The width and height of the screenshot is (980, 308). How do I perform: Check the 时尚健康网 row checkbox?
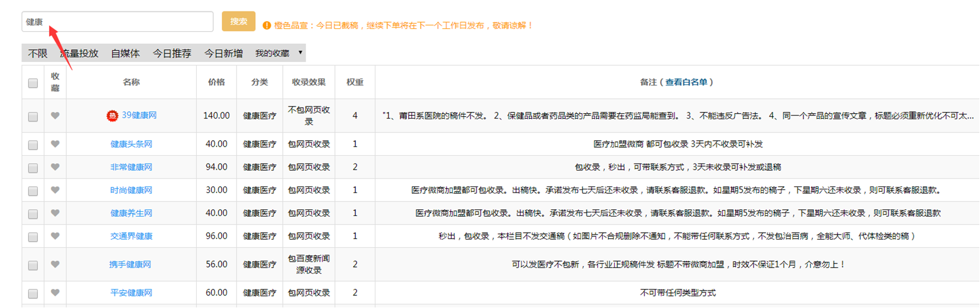pos(33,191)
